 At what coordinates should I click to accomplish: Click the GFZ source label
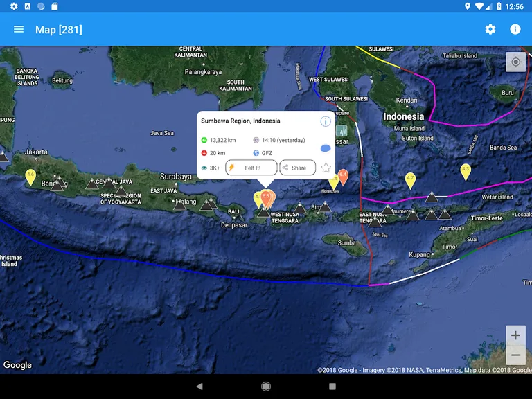(x=267, y=153)
